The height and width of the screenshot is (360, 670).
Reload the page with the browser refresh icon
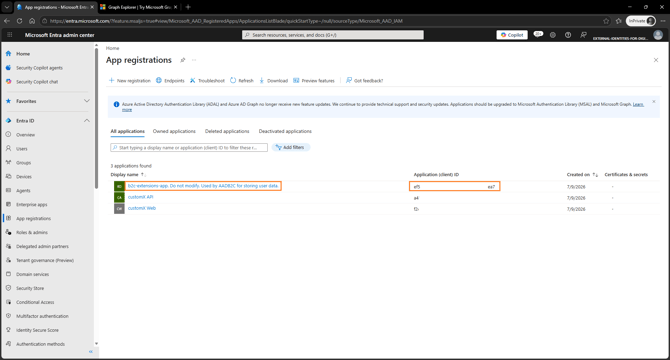[x=20, y=20]
